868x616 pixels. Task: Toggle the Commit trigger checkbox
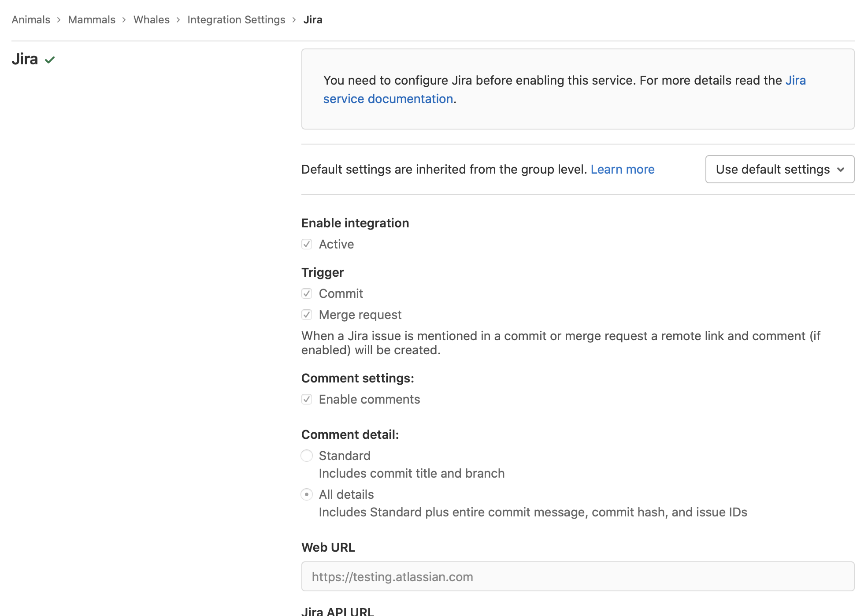point(307,293)
